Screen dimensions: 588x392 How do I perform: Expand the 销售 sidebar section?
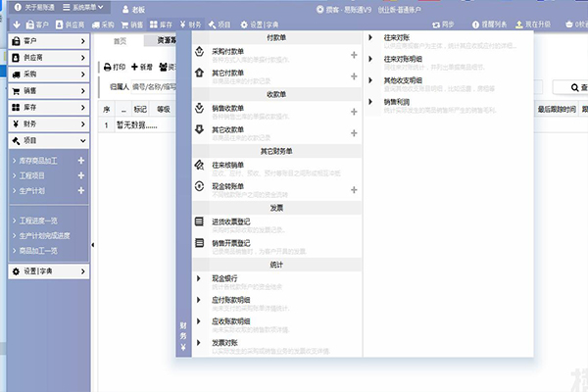click(49, 91)
